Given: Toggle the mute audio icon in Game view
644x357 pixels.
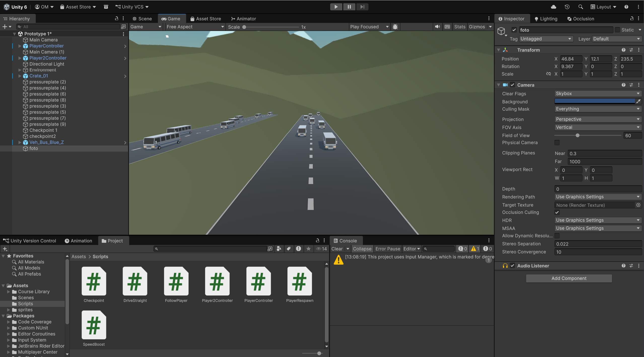Looking at the screenshot, I should pyautogui.click(x=437, y=27).
